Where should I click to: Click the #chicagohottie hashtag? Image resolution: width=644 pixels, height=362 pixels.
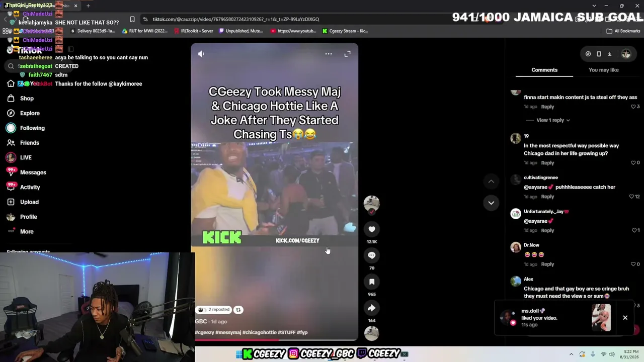(x=259, y=332)
